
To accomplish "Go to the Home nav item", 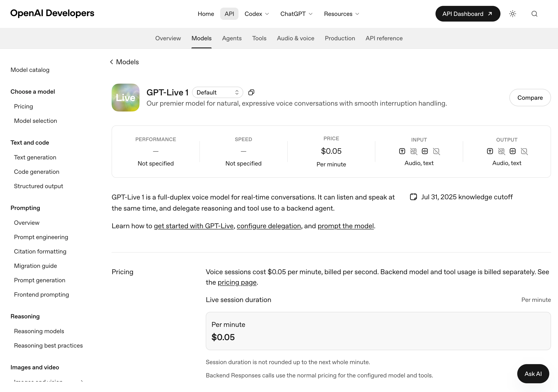I will click(206, 14).
